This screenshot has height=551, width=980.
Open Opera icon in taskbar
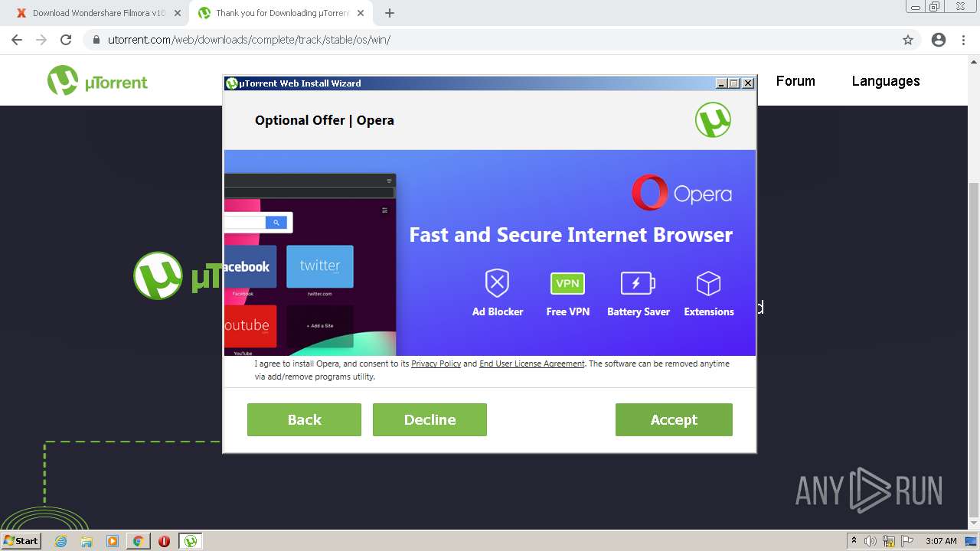164,541
